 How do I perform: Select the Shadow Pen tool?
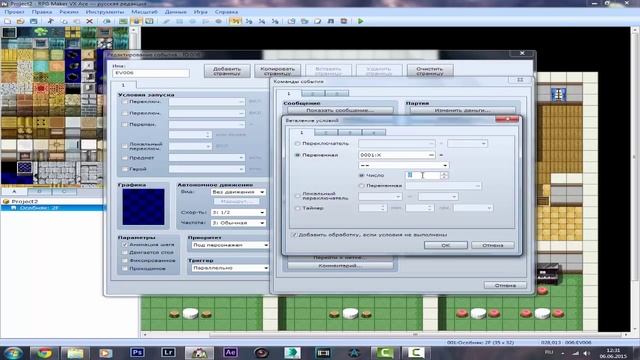coord(218,21)
